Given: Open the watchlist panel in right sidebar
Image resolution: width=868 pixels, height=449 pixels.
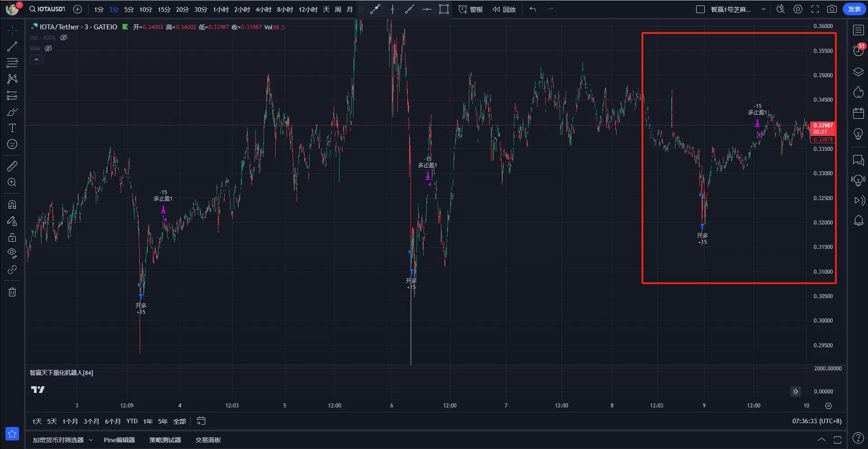Looking at the screenshot, I should 858,30.
